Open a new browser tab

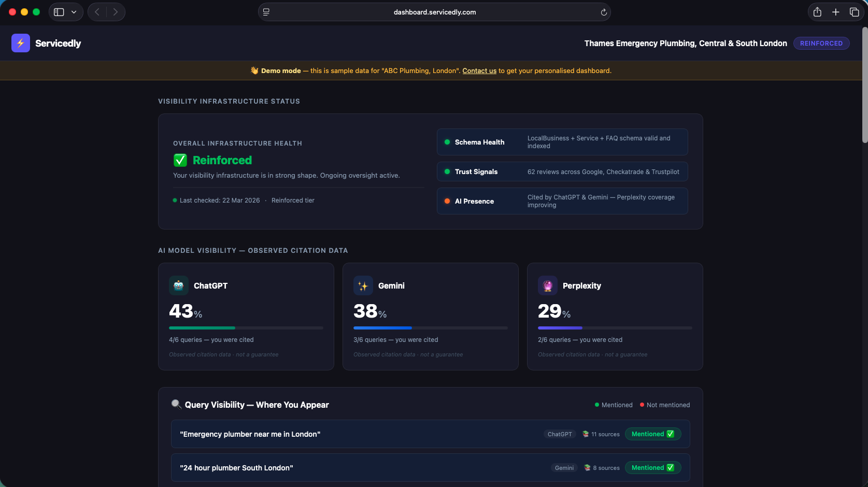coord(836,11)
